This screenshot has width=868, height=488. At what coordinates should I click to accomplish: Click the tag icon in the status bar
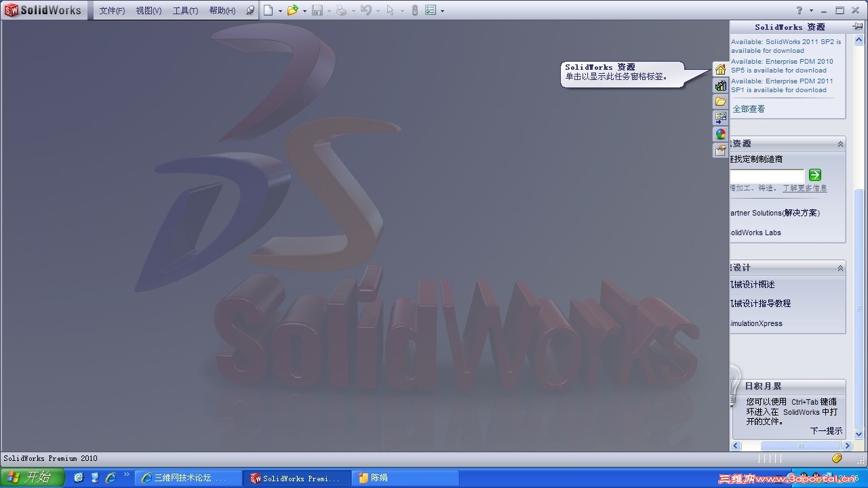[837, 459]
